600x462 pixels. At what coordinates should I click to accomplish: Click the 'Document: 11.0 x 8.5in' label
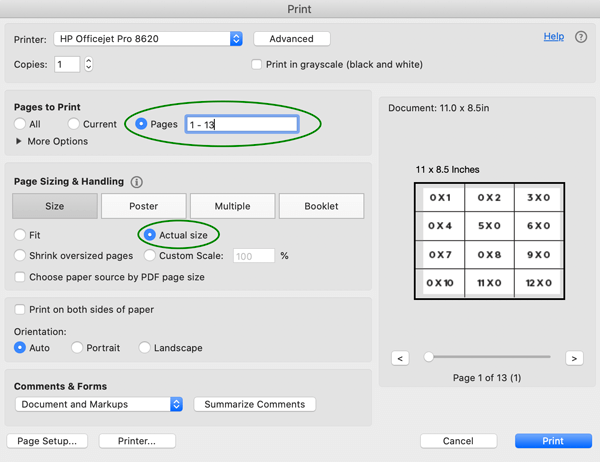coord(439,108)
